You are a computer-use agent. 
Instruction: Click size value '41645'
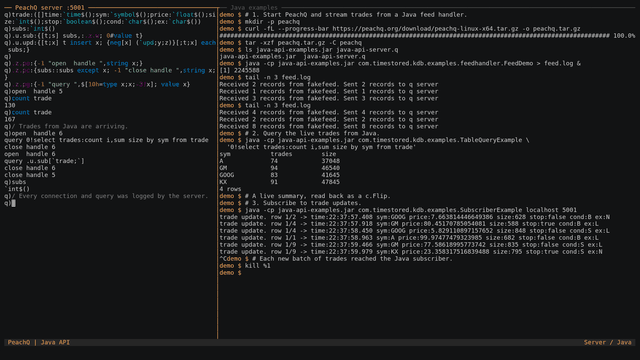[x=331, y=175]
